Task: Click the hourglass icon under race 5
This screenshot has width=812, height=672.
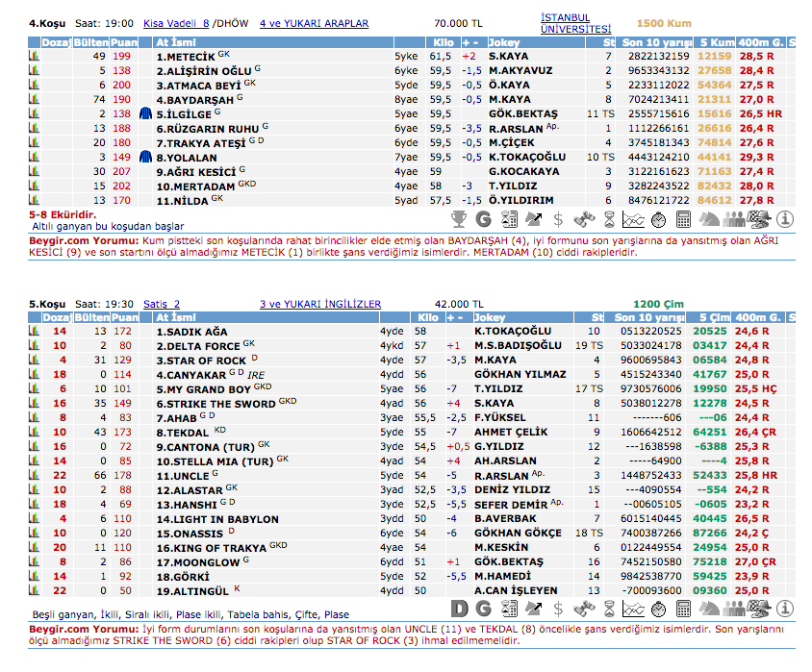Action: click(x=610, y=608)
